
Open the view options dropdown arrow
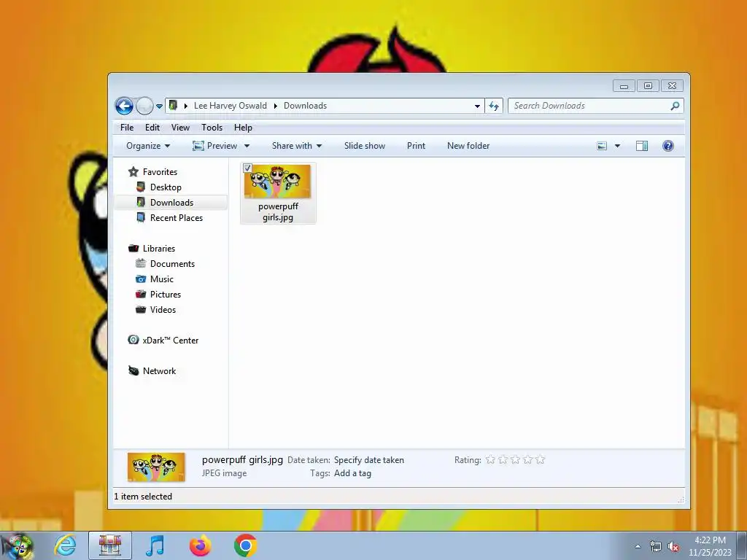(x=617, y=146)
